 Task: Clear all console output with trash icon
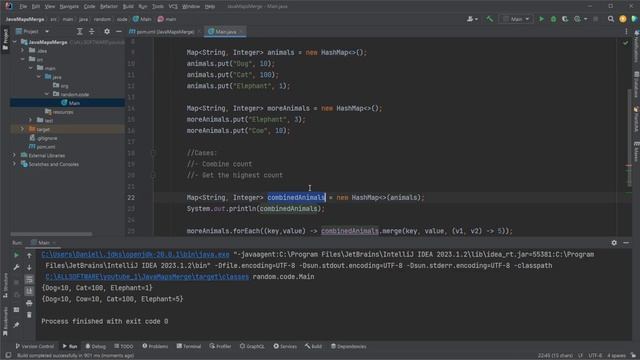pyautogui.click(x=29, y=315)
